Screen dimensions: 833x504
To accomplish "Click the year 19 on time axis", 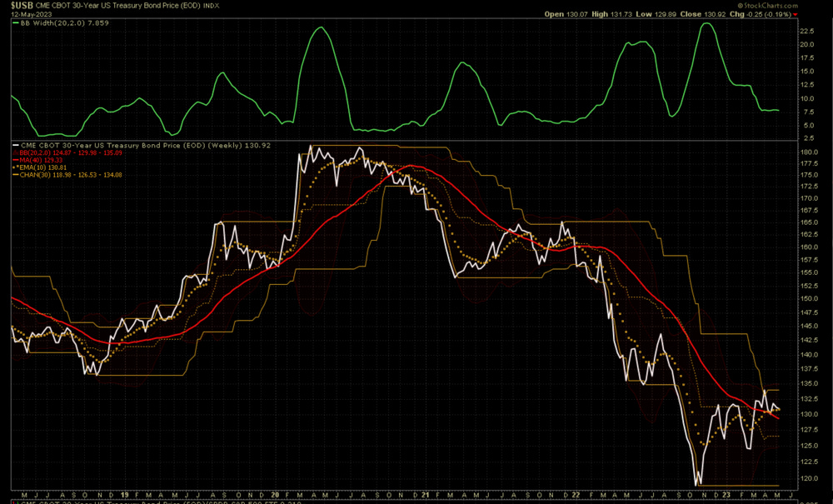I will [124, 495].
